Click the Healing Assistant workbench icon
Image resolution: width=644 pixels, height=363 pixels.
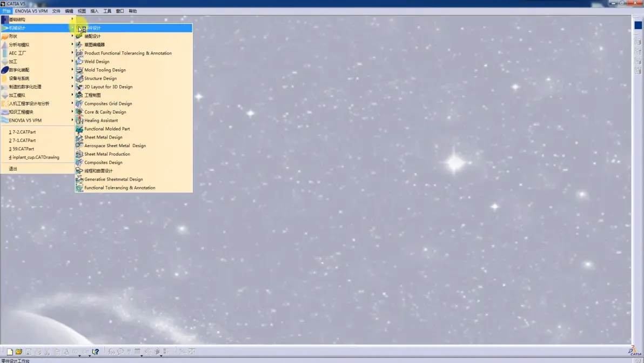point(79,121)
